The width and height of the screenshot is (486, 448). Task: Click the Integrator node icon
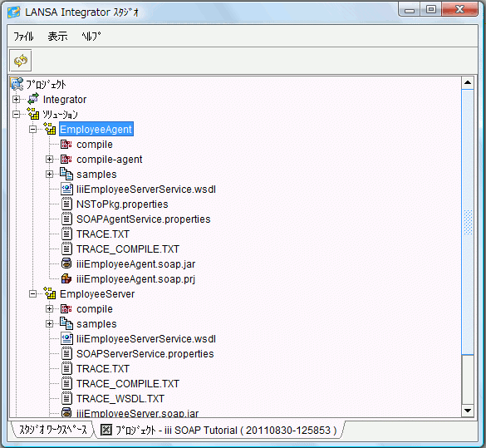click(33, 99)
